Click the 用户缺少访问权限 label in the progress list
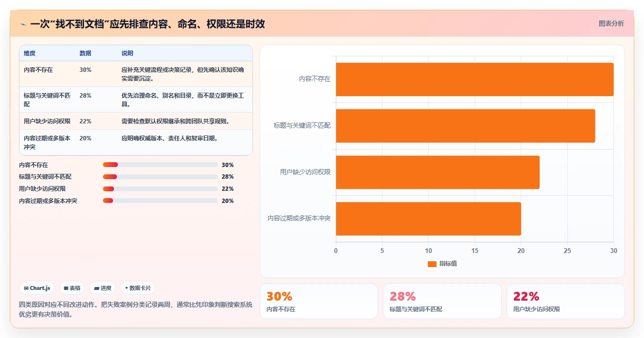This screenshot has width=644, height=338. coord(42,189)
